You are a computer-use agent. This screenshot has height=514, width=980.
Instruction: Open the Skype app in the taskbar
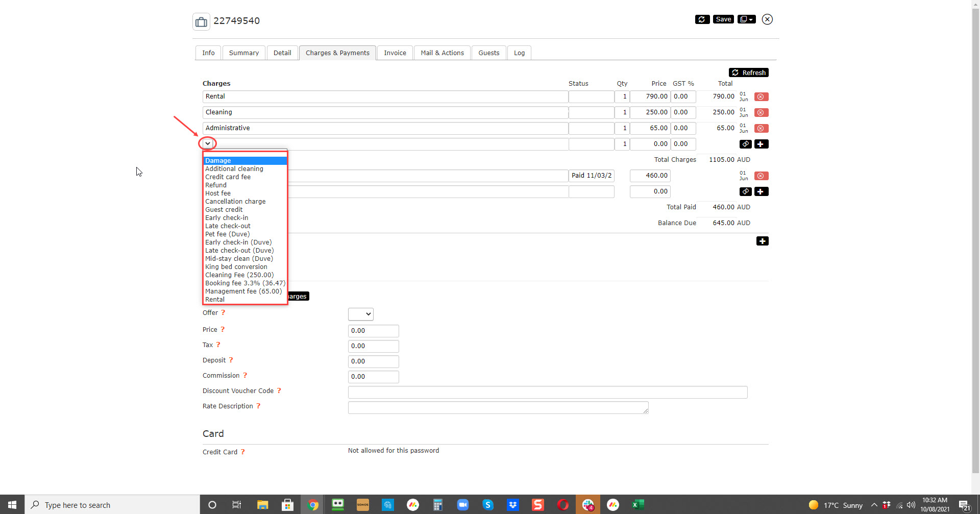[x=488, y=505]
